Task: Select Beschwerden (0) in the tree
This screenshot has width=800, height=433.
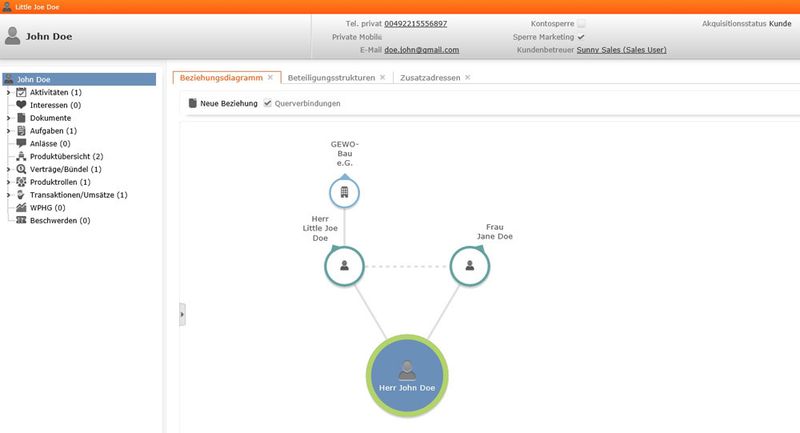Action: point(60,220)
